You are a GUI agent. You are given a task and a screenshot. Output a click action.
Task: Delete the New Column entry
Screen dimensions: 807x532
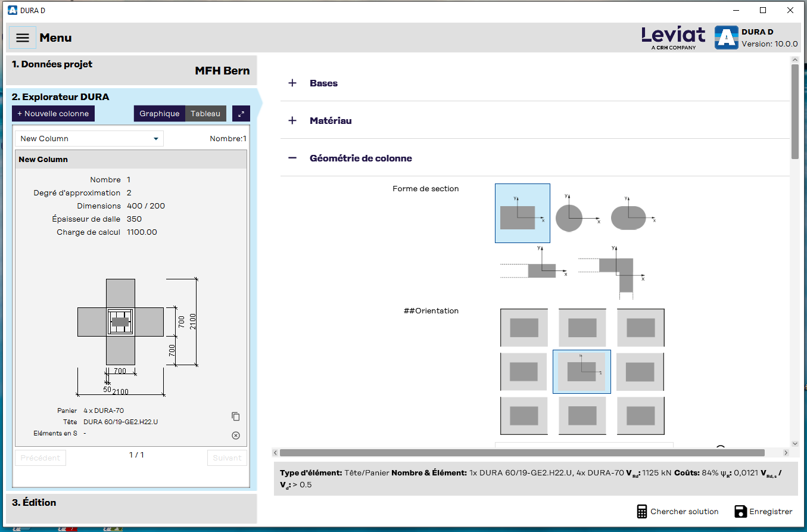click(236, 435)
